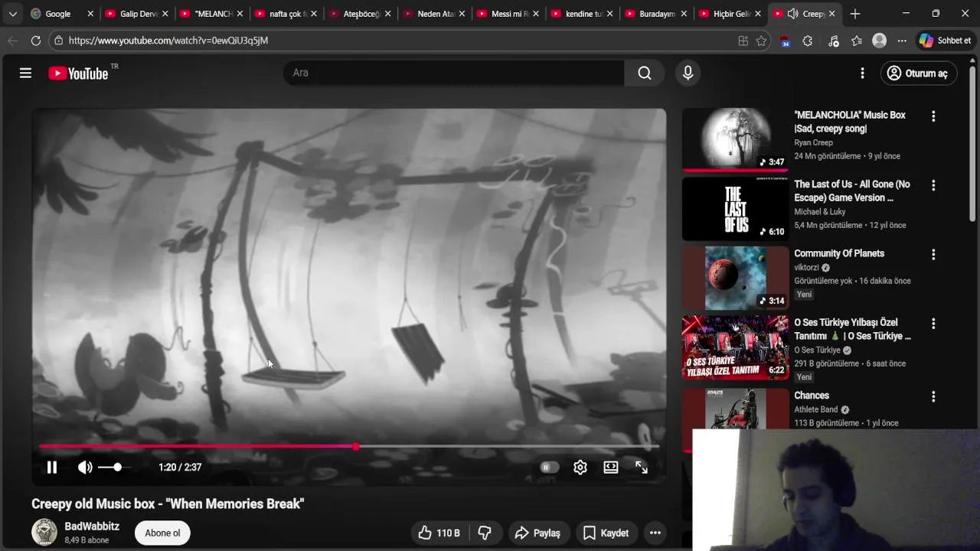Click the video title text

pos(168,504)
